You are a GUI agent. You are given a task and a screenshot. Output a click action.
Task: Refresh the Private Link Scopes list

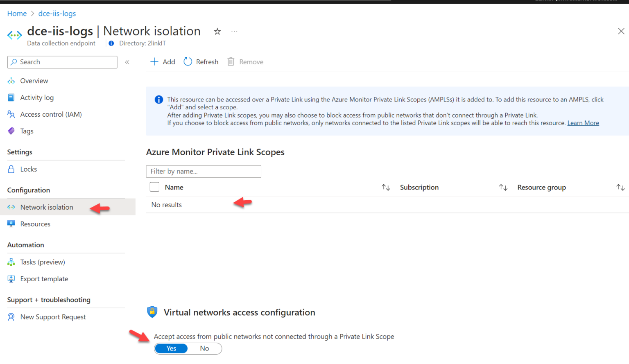point(201,61)
